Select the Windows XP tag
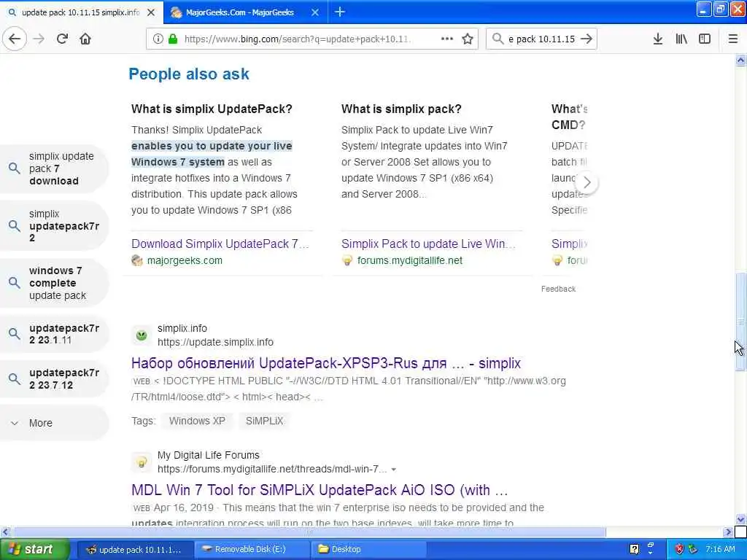The image size is (747, 560). point(197,421)
